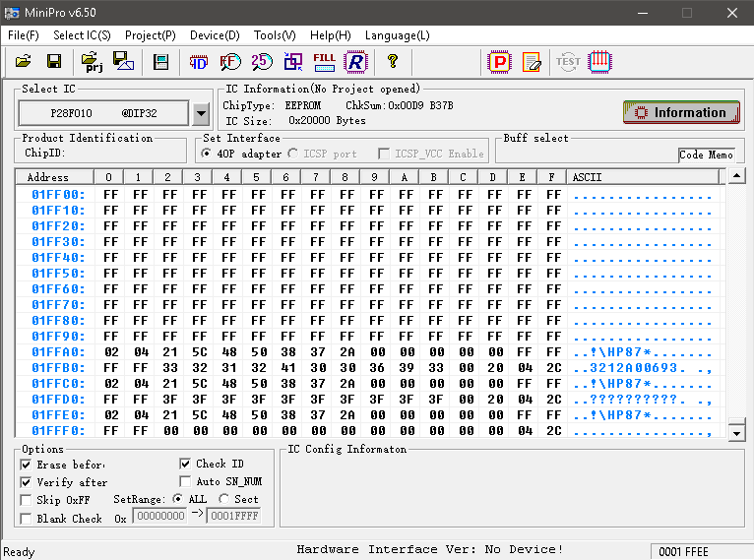Click the TEST logic icon
The height and width of the screenshot is (560, 754).
(x=568, y=62)
